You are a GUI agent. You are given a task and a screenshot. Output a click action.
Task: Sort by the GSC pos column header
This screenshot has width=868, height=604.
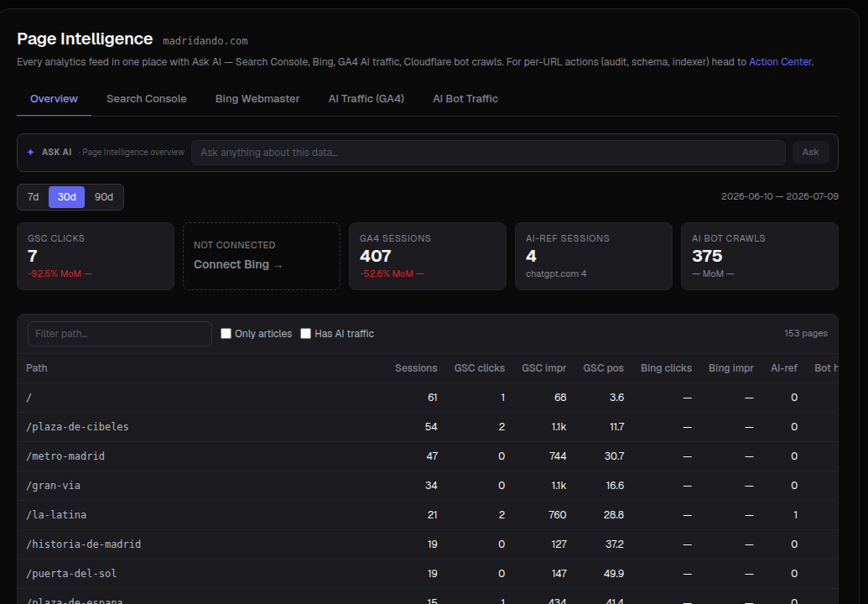click(x=603, y=368)
